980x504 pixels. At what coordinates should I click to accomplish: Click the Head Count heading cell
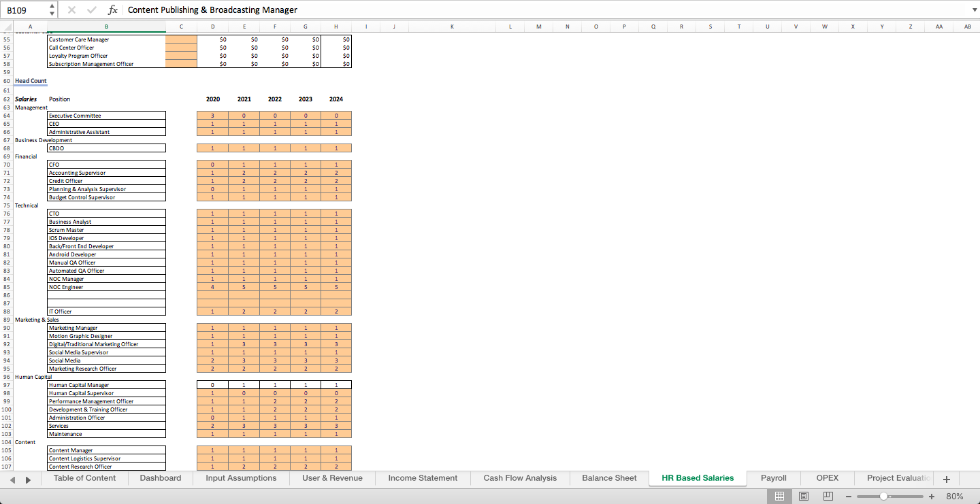point(31,81)
